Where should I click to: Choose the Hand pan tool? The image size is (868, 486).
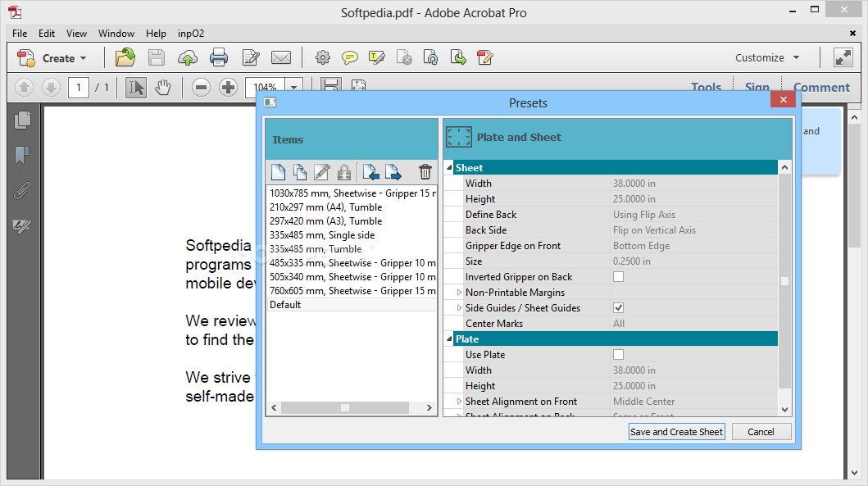tap(163, 88)
